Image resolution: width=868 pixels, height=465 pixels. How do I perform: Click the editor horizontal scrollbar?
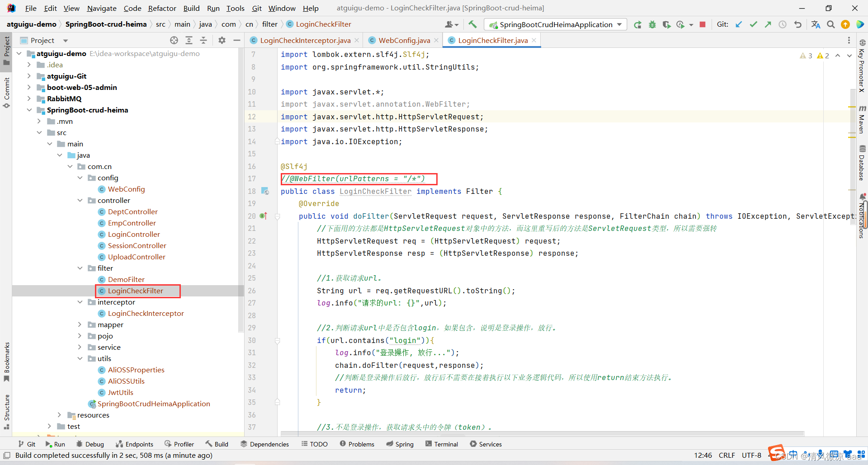click(542, 434)
